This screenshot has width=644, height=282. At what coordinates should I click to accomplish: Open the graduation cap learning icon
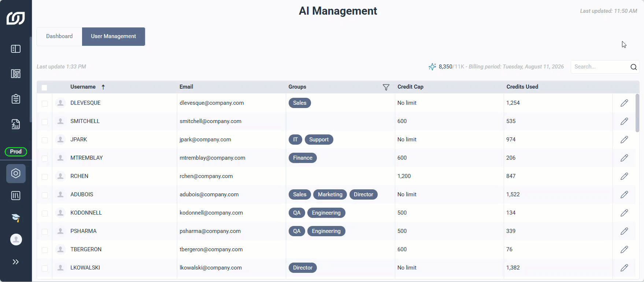16,218
